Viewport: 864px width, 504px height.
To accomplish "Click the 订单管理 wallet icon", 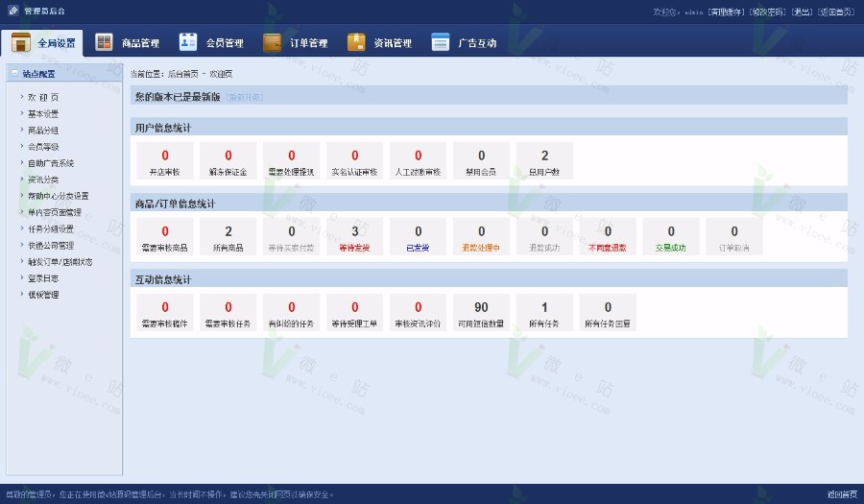I will point(273,42).
